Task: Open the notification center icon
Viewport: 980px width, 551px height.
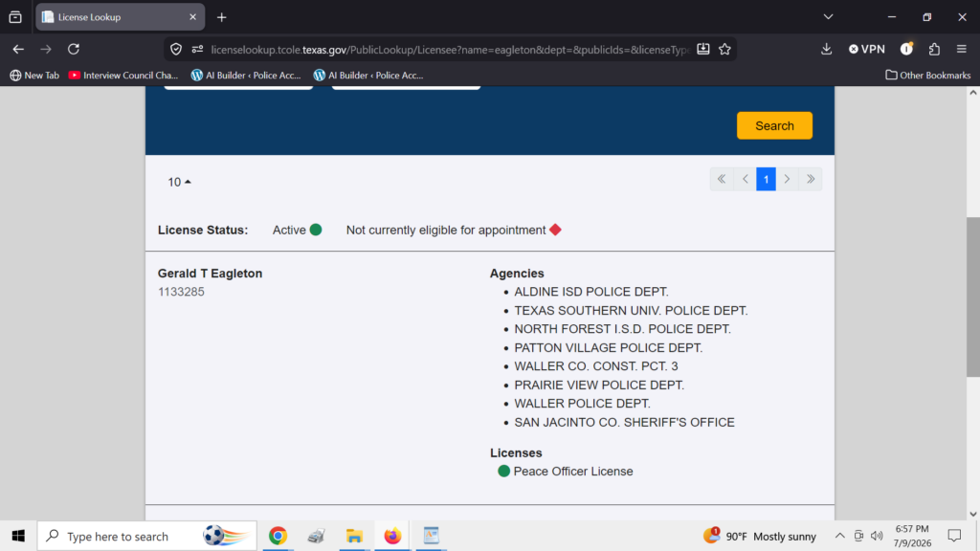Action: 954,536
